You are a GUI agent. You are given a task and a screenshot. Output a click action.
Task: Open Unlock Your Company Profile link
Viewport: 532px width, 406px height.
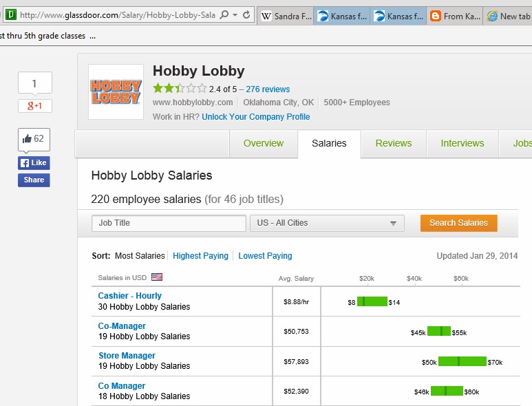(x=256, y=117)
